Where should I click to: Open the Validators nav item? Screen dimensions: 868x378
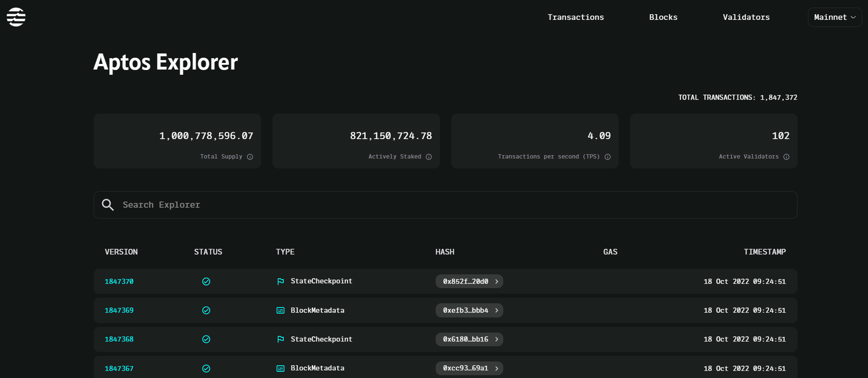click(746, 18)
